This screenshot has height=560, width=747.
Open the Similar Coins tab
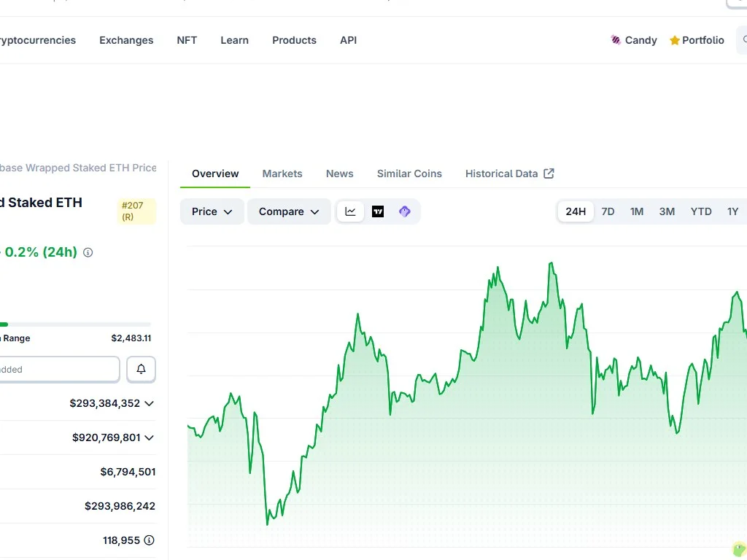409,174
